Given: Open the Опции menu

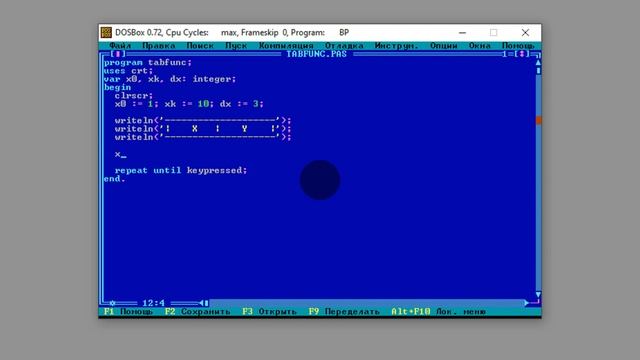Looking at the screenshot, I should (444, 46).
